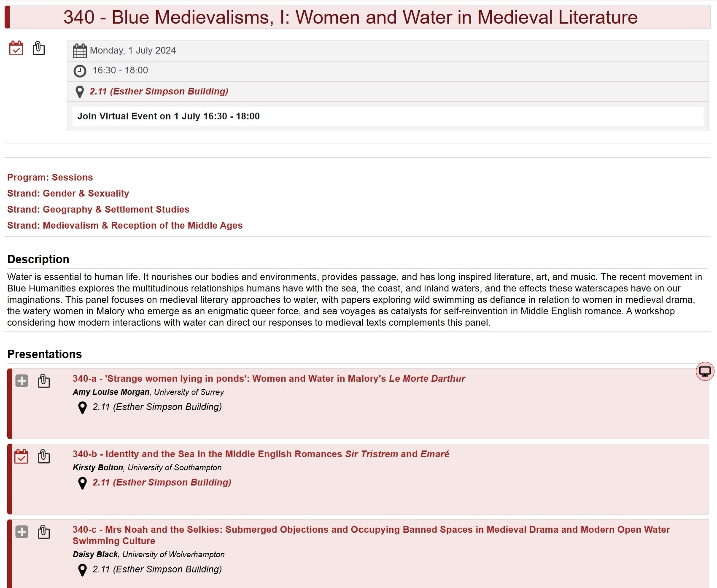Viewport: 717px width, 588px height.
Task: Click map pin beside session location link
Action: tap(79, 92)
